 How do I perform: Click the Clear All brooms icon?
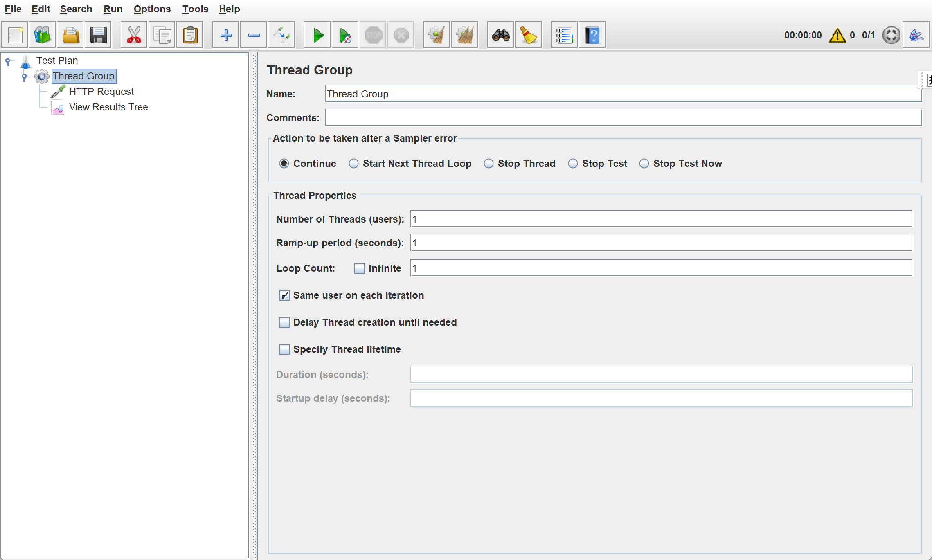(x=465, y=36)
